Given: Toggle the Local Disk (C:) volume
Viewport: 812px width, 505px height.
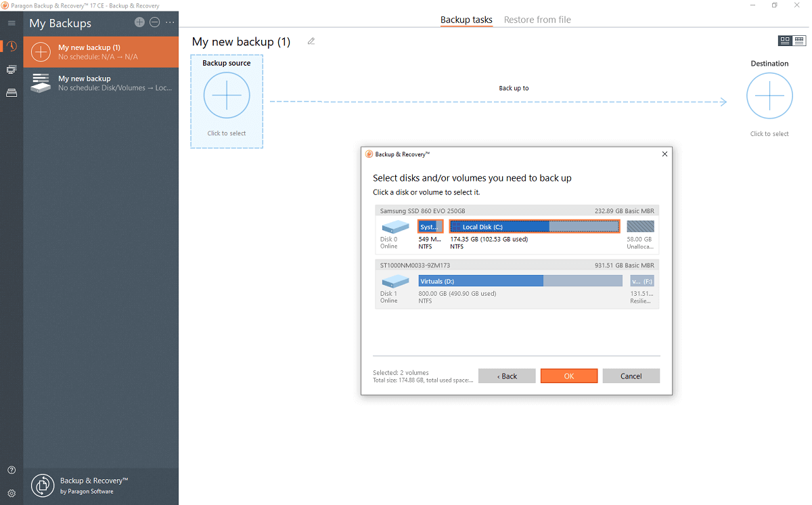Looking at the screenshot, I should (535, 227).
